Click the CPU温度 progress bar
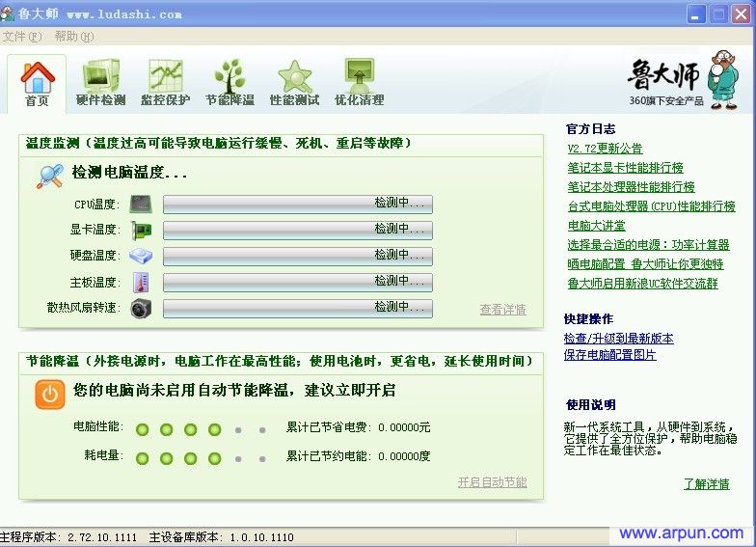The image size is (756, 547). click(x=297, y=205)
